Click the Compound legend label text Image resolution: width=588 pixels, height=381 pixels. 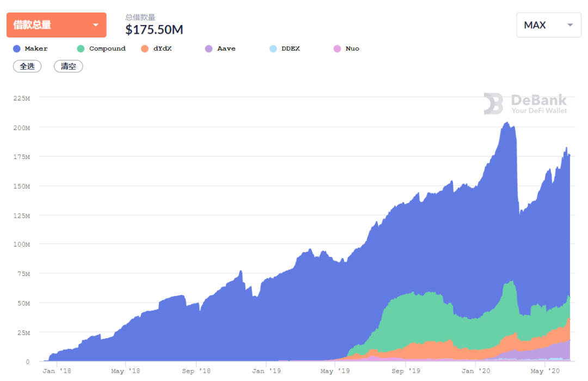(107, 49)
